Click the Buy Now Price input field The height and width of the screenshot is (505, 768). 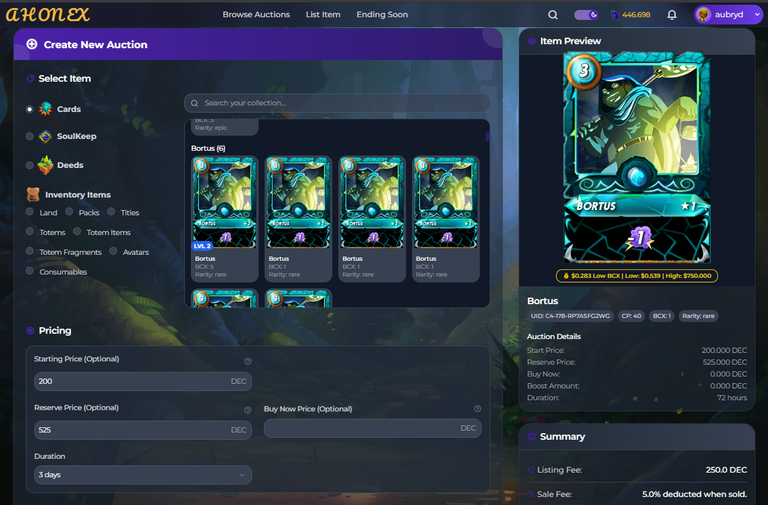tap(373, 428)
